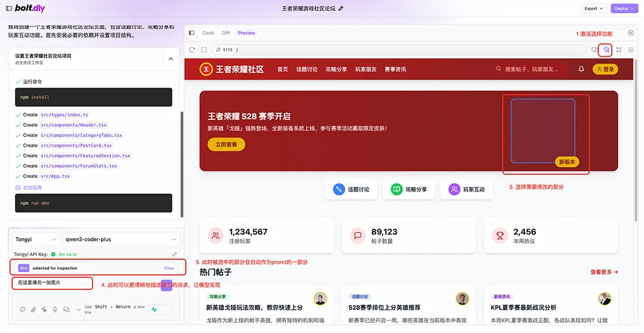Open the preview hamburger menu icon
The image size is (644, 333).
[x=631, y=50]
